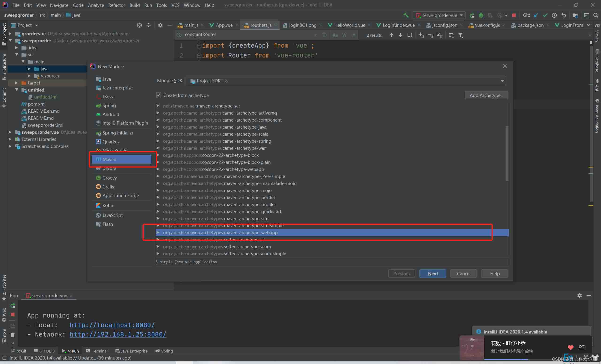Click Cancel in New Module dialog
Screen dimensions: 601x364
tap(463, 274)
